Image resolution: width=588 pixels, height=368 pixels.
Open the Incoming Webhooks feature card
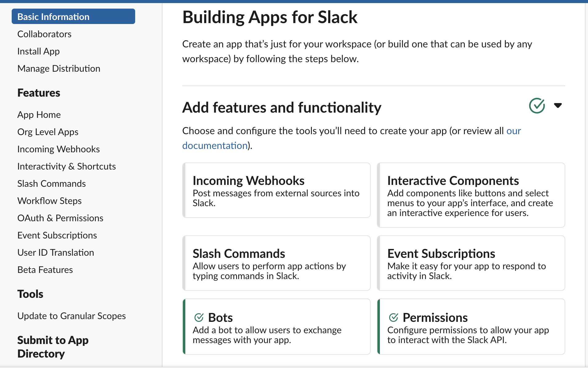click(x=276, y=190)
